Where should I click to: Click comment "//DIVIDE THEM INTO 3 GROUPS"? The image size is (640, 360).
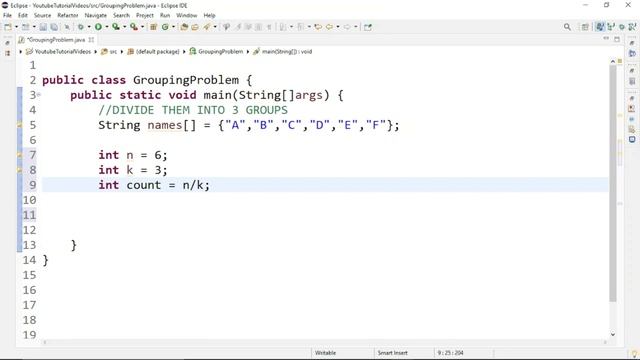pos(193,110)
